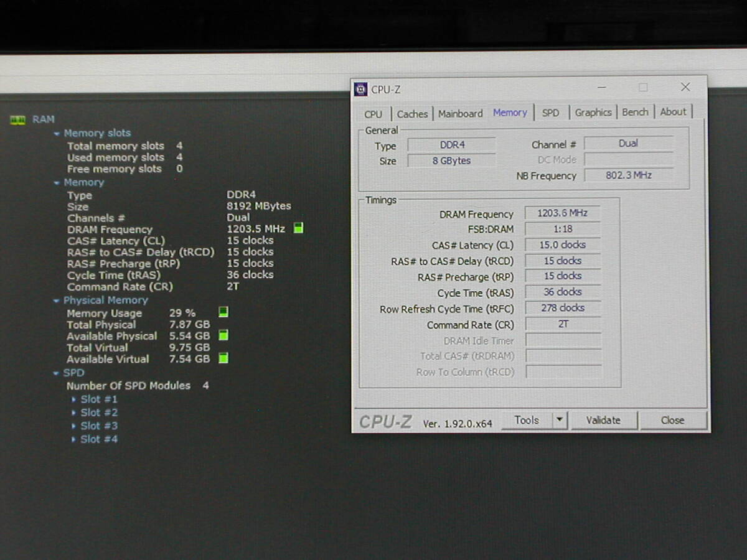This screenshot has width=747, height=560.
Task: Click the DDR4 Type field in CPU-Z
Action: click(452, 145)
